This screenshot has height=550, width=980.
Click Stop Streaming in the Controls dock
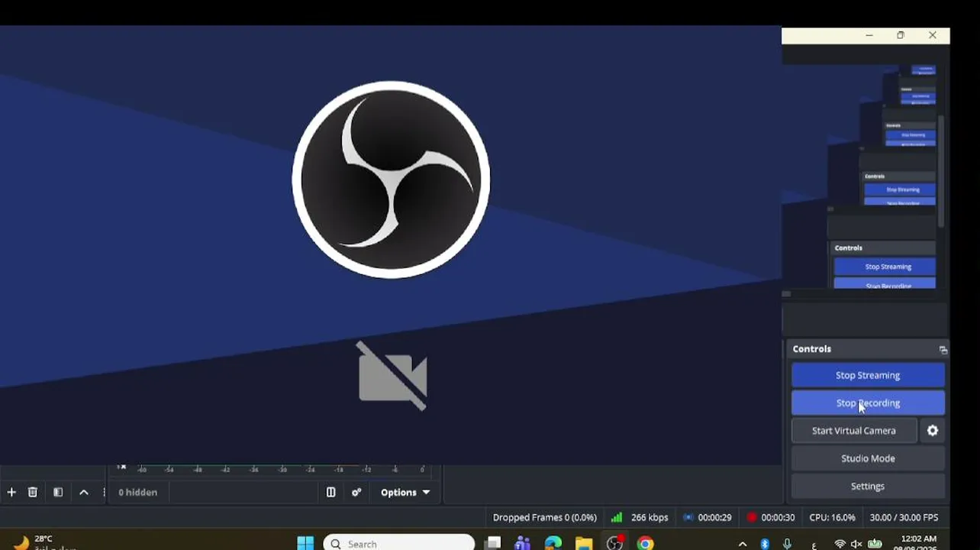click(x=868, y=375)
